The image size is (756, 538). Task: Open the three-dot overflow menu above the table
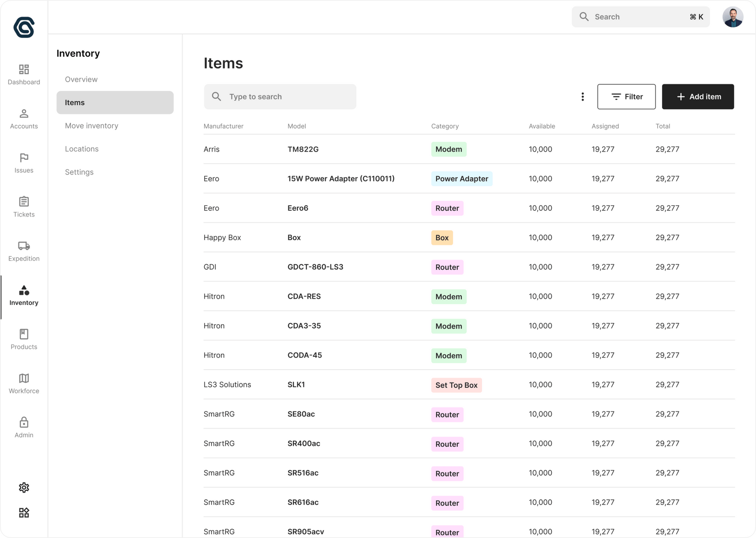(583, 96)
